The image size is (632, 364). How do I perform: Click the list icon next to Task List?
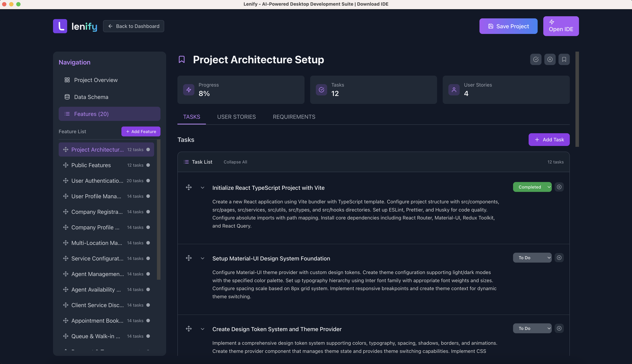point(186,162)
